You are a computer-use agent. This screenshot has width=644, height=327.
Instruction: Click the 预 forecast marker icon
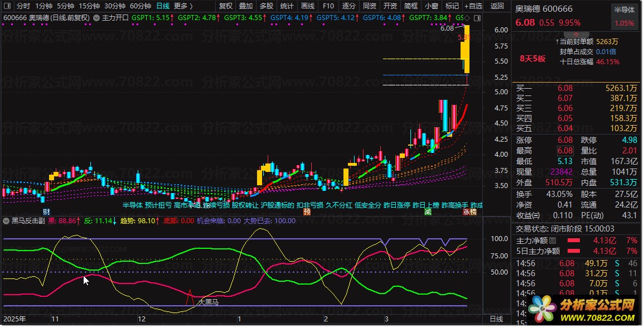point(307,212)
